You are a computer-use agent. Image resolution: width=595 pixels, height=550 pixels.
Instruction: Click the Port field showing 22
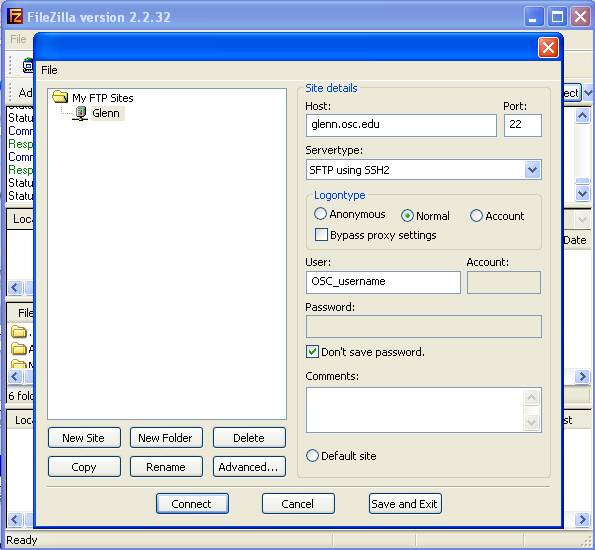click(523, 125)
